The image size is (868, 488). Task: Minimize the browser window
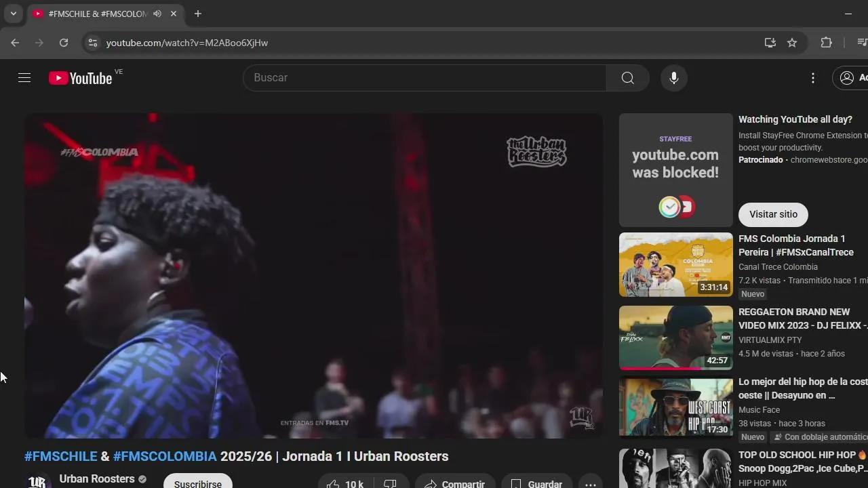(848, 14)
